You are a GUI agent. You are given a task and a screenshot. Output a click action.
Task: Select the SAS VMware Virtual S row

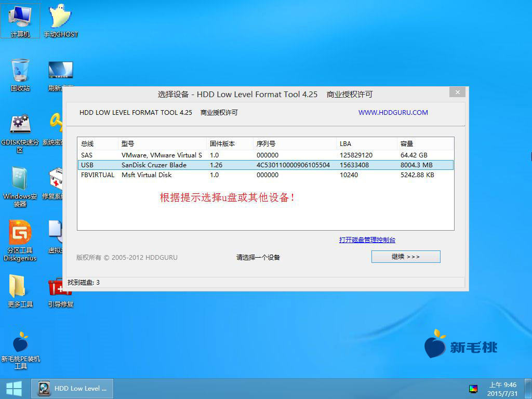pos(265,155)
